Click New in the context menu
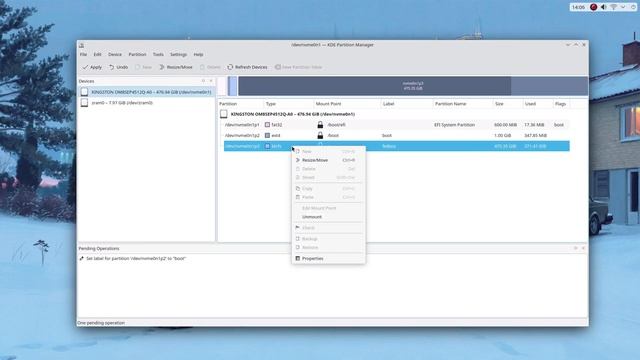Viewport: 640px width, 360px height. pyautogui.click(x=329, y=151)
